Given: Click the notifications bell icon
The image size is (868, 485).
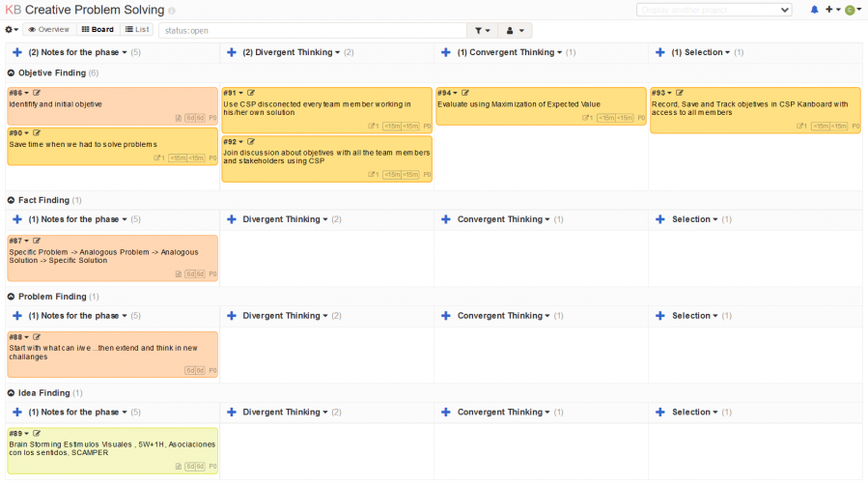Looking at the screenshot, I should click(x=814, y=10).
